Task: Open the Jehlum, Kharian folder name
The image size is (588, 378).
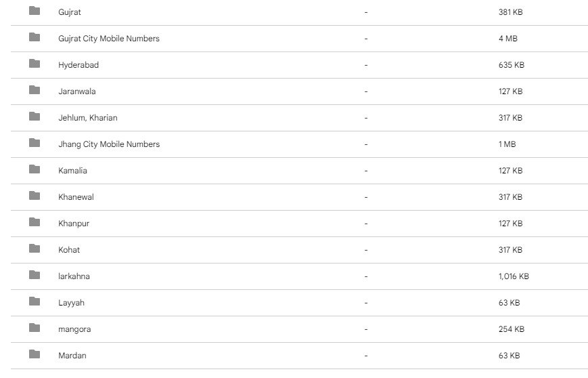Action: [88, 118]
